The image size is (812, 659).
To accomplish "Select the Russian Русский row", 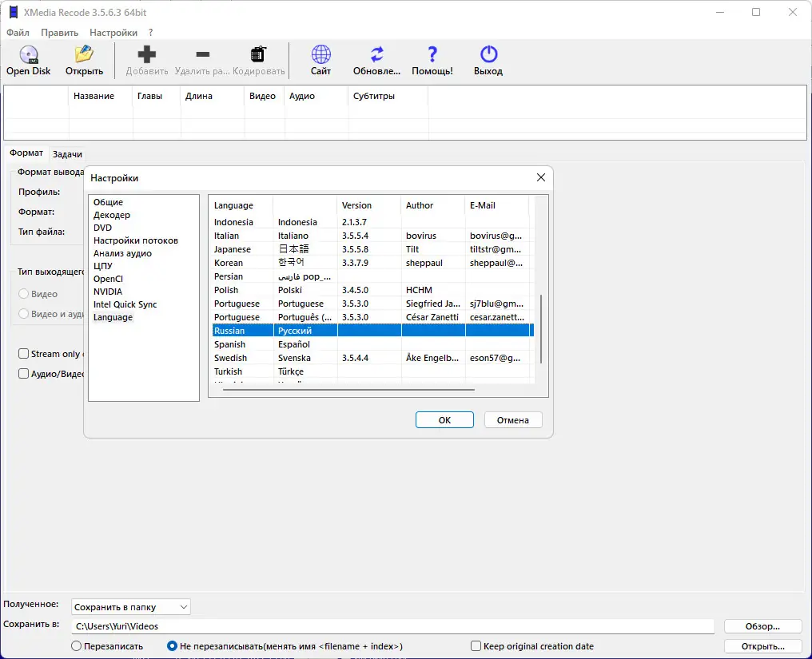I will click(373, 331).
